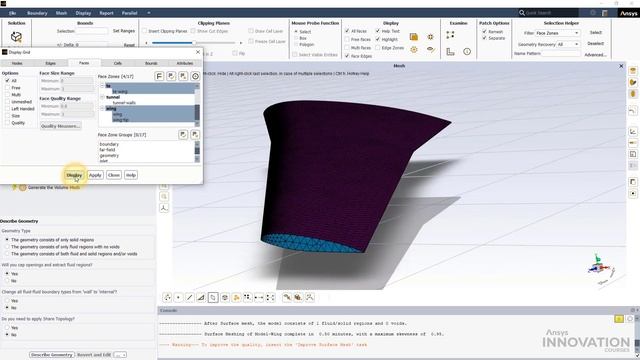Image resolution: width=640 pixels, height=360 pixels.
Task: Switch to the Nodes tab
Action: click(17, 63)
